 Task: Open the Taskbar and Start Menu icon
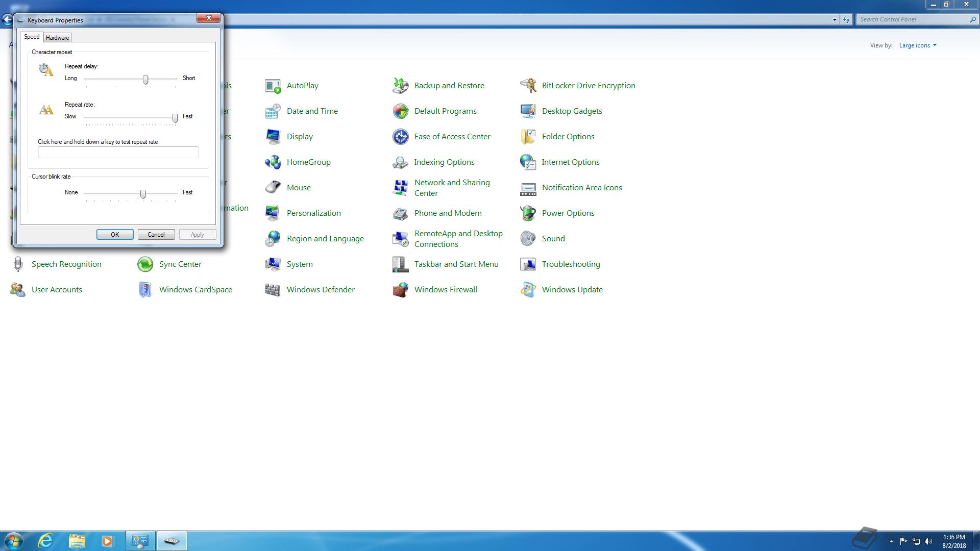tap(400, 264)
